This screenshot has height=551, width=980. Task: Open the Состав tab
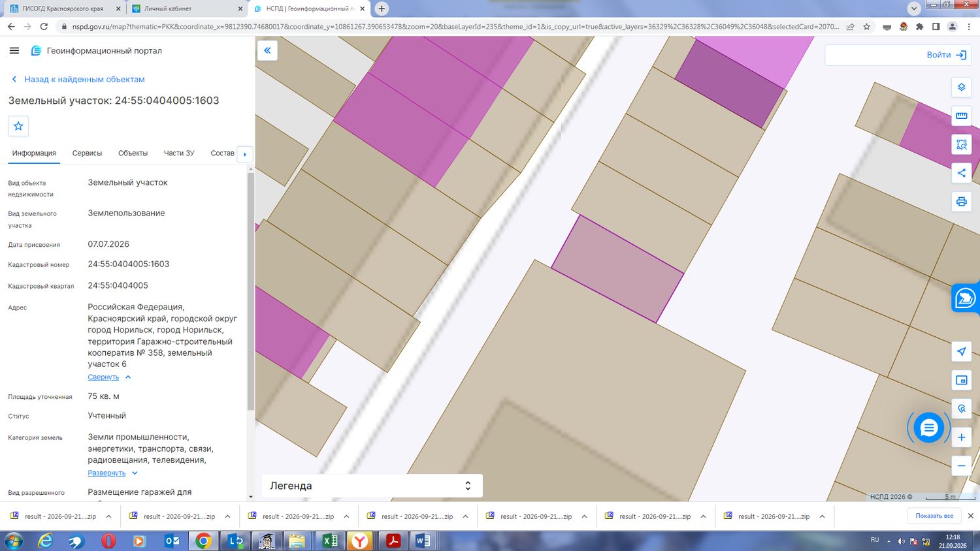pyautogui.click(x=222, y=153)
